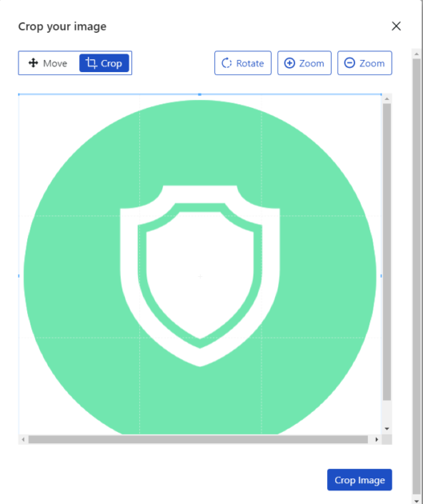423x504 pixels.
Task: Click the circular rotate arrow icon
Action: click(x=226, y=63)
